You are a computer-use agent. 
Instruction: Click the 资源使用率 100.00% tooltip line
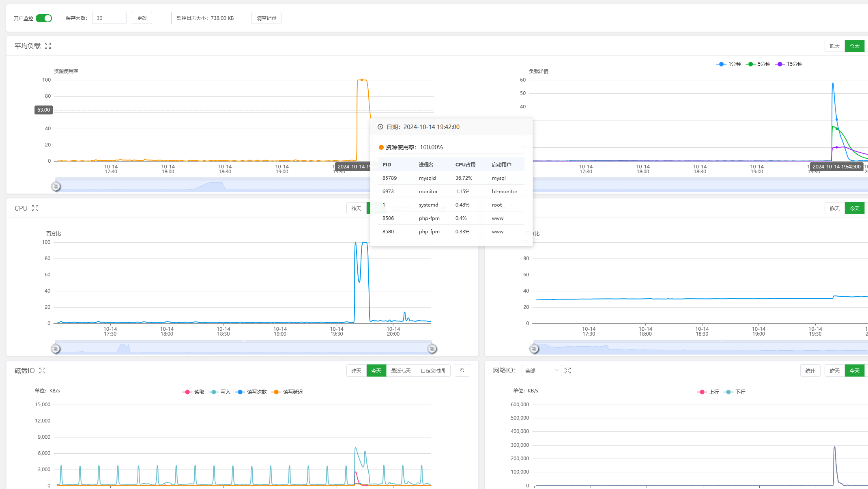tap(411, 147)
